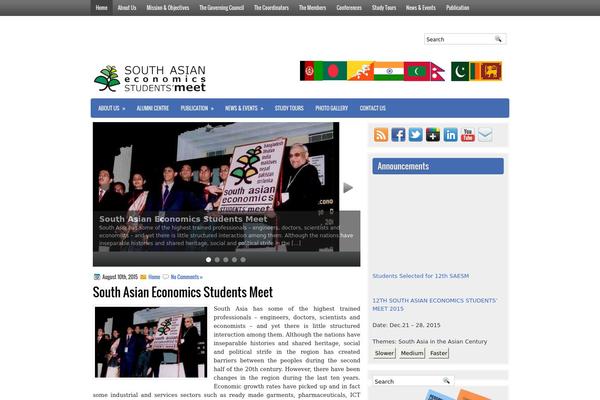This screenshot has height=400, width=600.
Task: Open the LinkedIn icon
Action: point(450,135)
